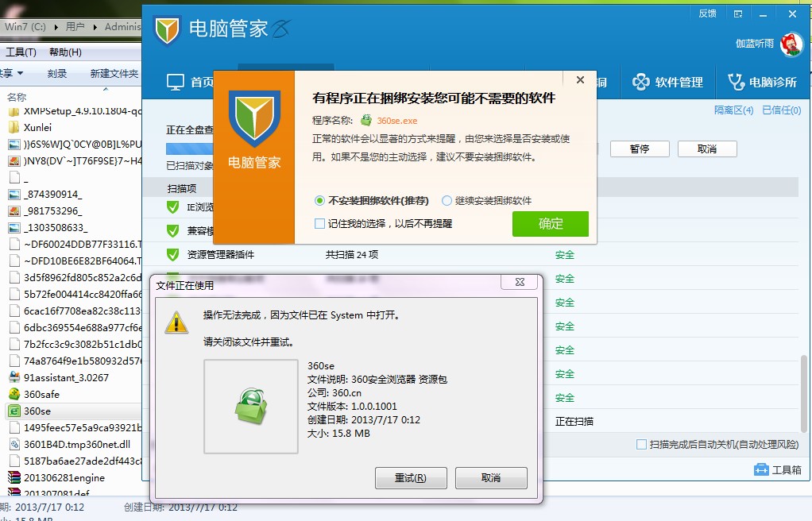The image size is (812, 521).
Task: Click 新建文件夹 in Explorer toolbar
Action: 114,74
